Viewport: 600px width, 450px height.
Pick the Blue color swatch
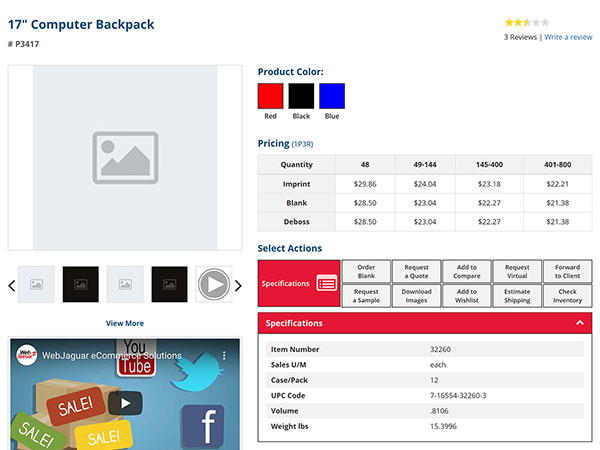coord(332,96)
